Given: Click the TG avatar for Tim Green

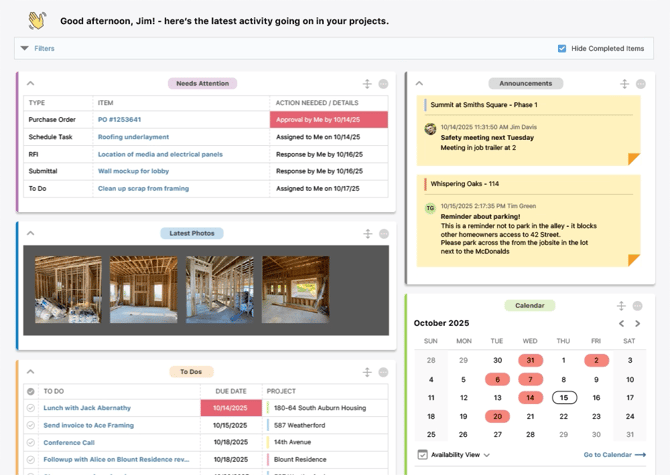Looking at the screenshot, I should point(430,208).
